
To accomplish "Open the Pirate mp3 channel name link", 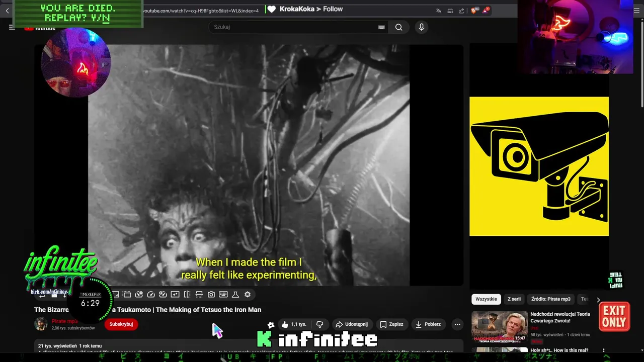I will coord(64,321).
